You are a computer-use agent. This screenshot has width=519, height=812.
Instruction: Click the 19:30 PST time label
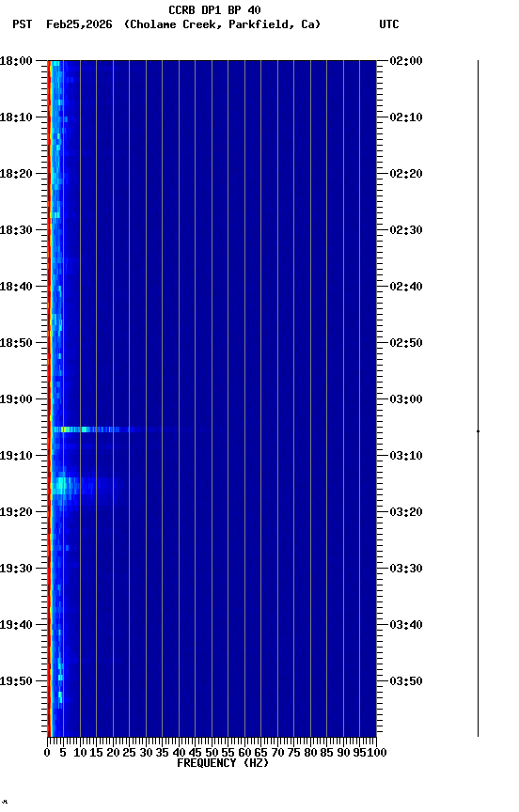pos(16,570)
